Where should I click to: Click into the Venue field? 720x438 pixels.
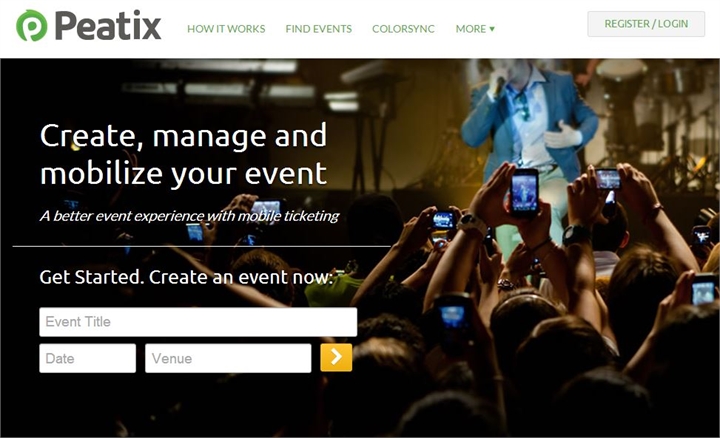tap(228, 358)
